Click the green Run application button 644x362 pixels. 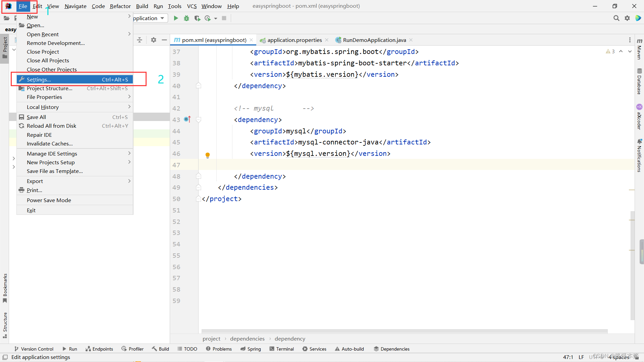click(x=176, y=18)
